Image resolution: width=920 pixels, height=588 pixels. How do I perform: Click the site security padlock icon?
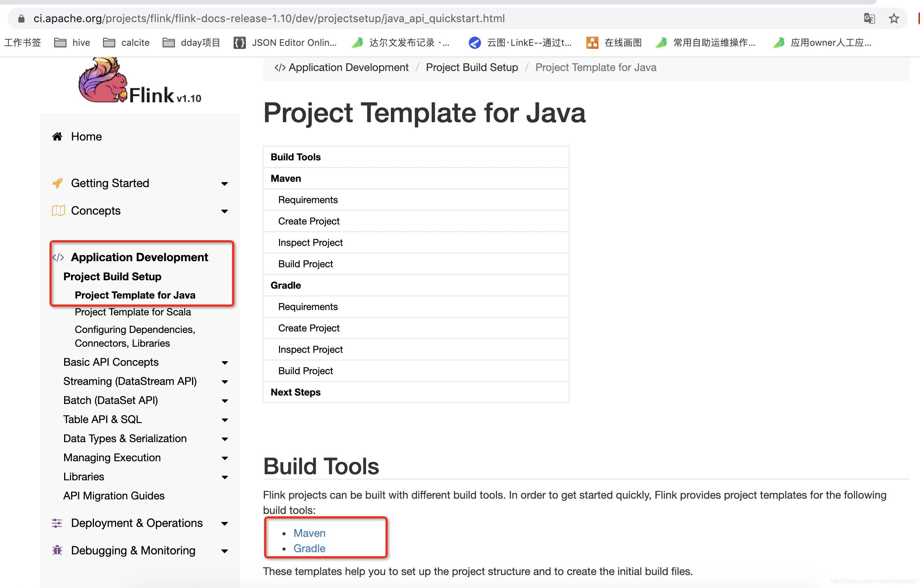tap(21, 18)
